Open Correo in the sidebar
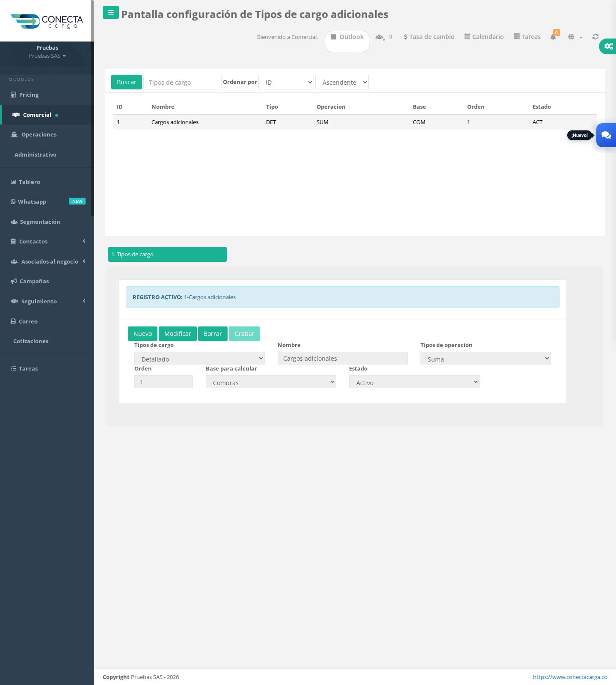 coord(46,321)
